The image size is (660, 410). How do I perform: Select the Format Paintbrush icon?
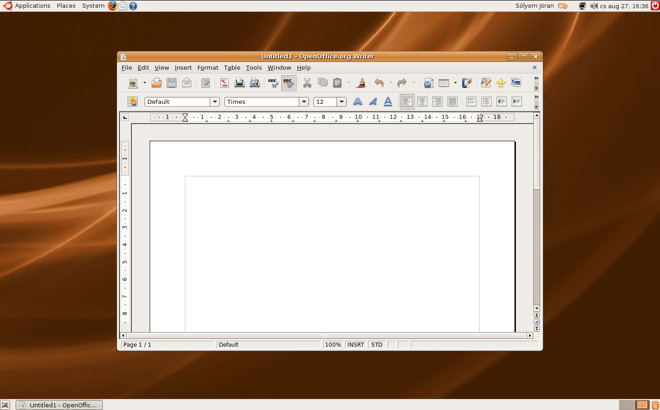361,83
